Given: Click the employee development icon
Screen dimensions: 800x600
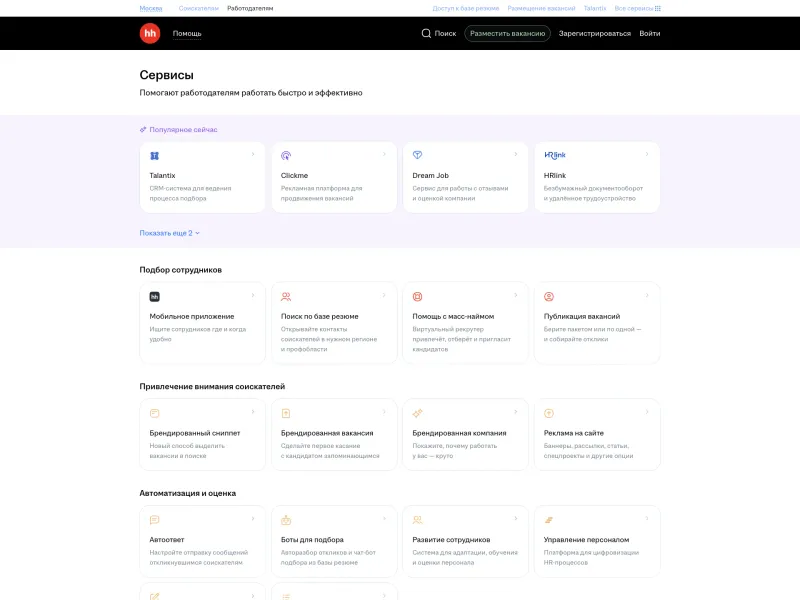Looking at the screenshot, I should point(417,520).
